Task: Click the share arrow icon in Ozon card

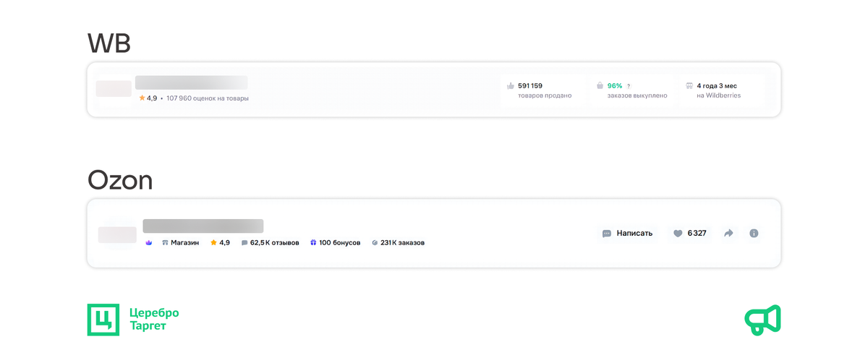Action: point(728,233)
